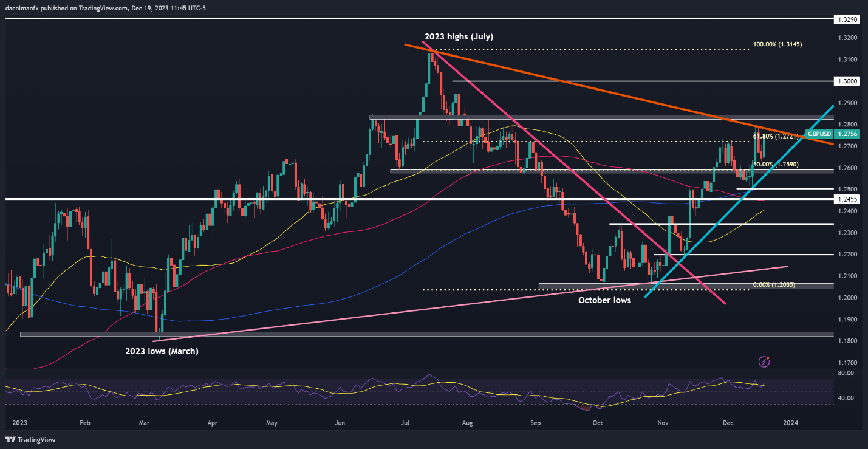This screenshot has height=449, width=868.
Task: Click the Jul label on time axis
Action: pyautogui.click(x=406, y=422)
